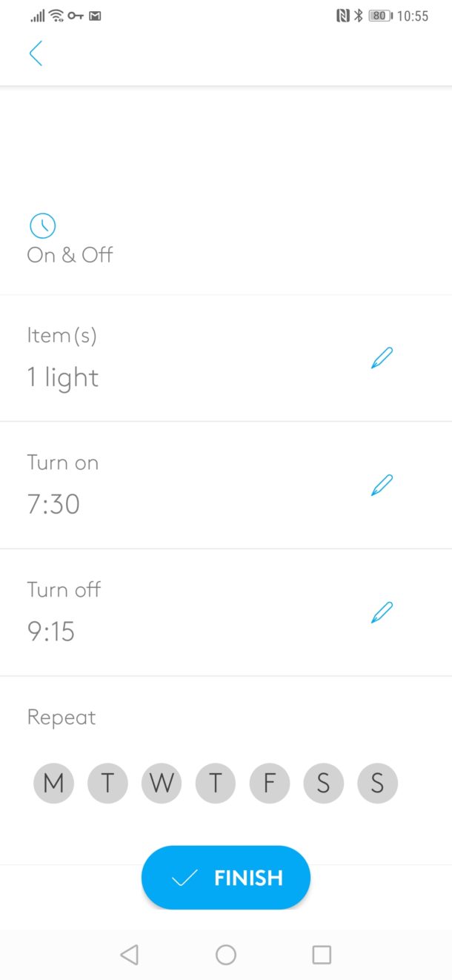
Task: Tap the back arrow at top left
Action: point(36,53)
